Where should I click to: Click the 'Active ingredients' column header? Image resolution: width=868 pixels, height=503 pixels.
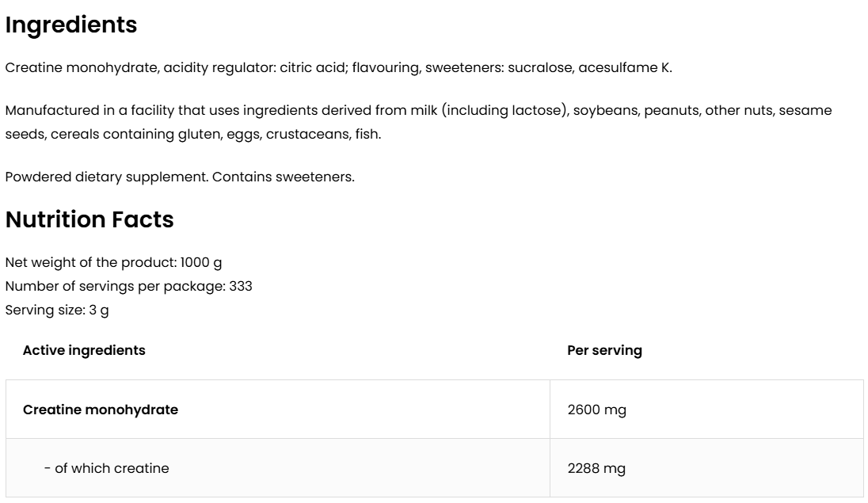point(84,350)
